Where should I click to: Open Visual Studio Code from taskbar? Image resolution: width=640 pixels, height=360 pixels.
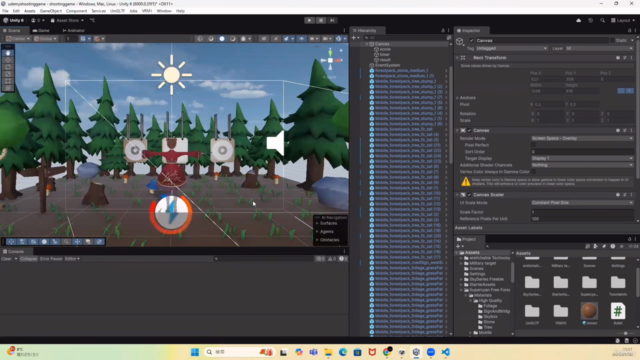(x=445, y=352)
